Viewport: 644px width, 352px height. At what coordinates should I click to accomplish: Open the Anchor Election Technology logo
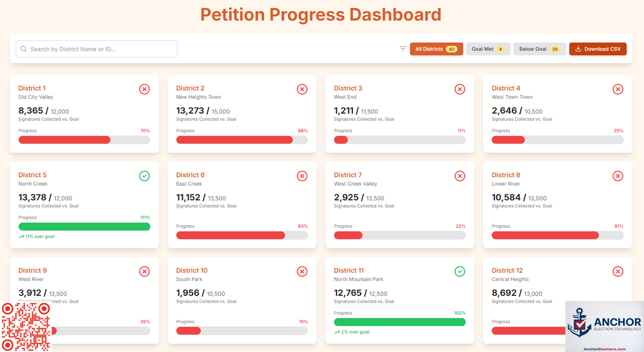(605, 327)
